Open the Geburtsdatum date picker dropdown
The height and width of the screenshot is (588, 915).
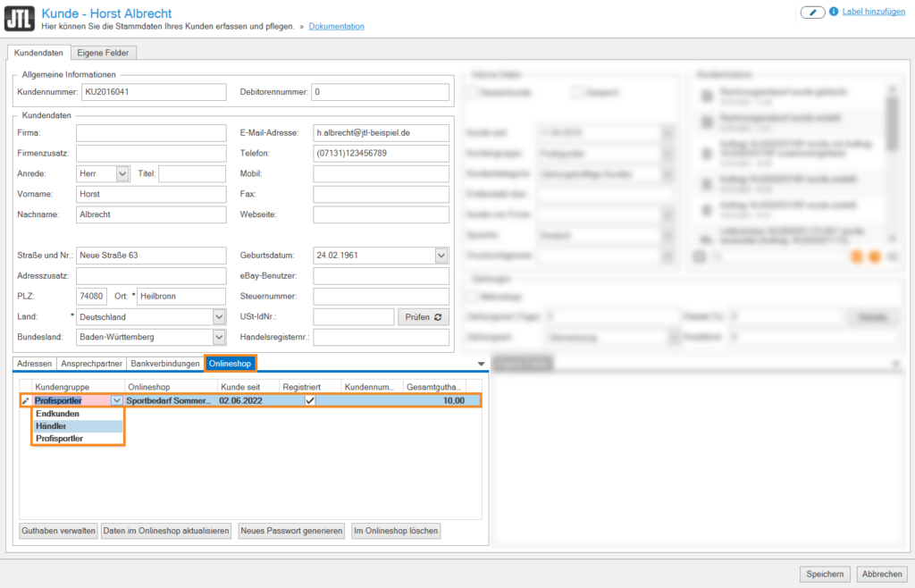(x=441, y=256)
